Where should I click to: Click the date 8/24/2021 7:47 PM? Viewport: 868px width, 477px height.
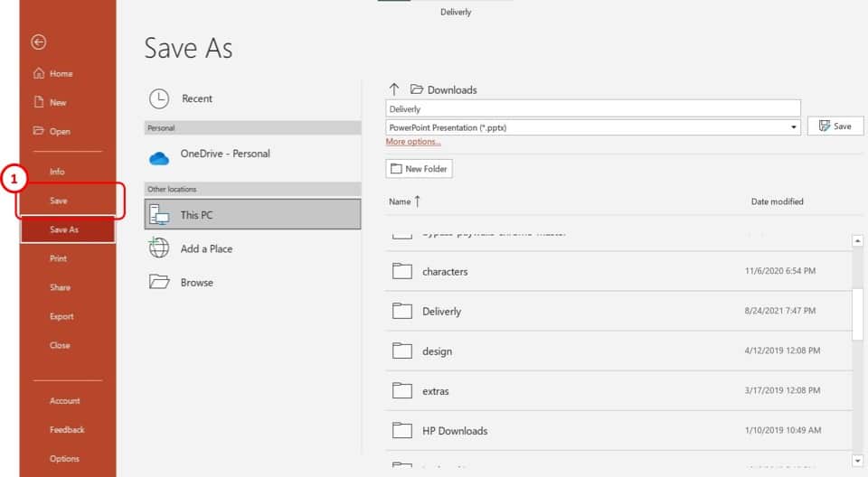coord(780,311)
